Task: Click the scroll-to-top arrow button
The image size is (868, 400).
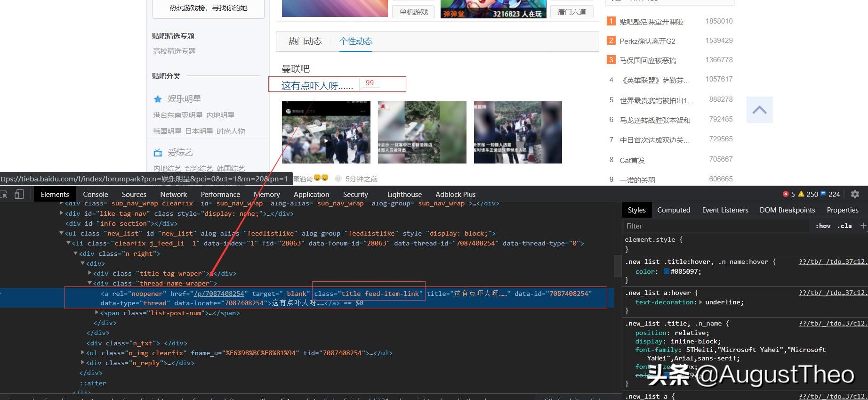Action: click(759, 110)
